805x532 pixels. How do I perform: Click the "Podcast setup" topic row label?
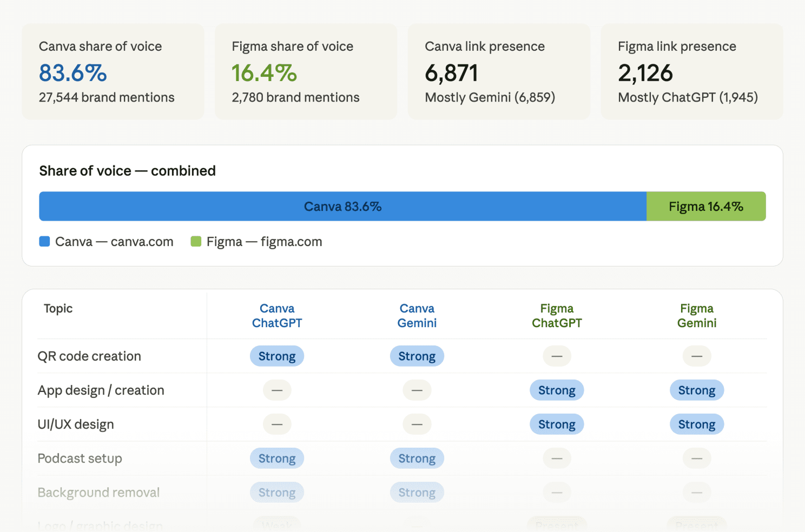point(80,458)
